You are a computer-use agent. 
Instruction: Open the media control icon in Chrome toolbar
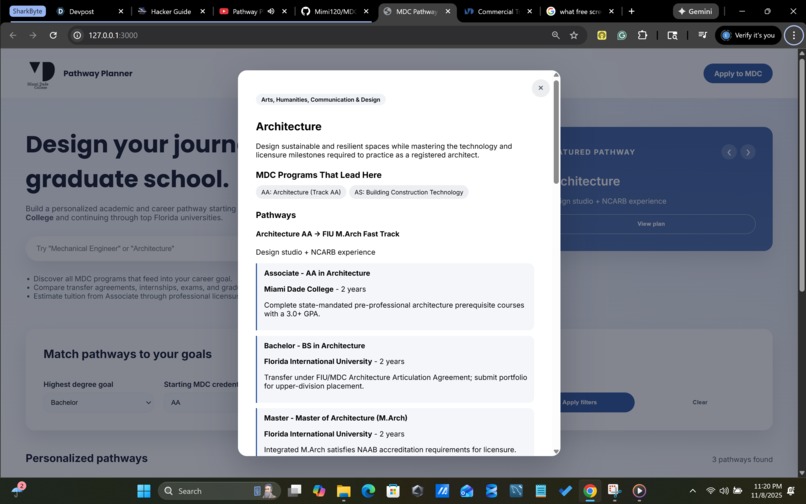702,35
